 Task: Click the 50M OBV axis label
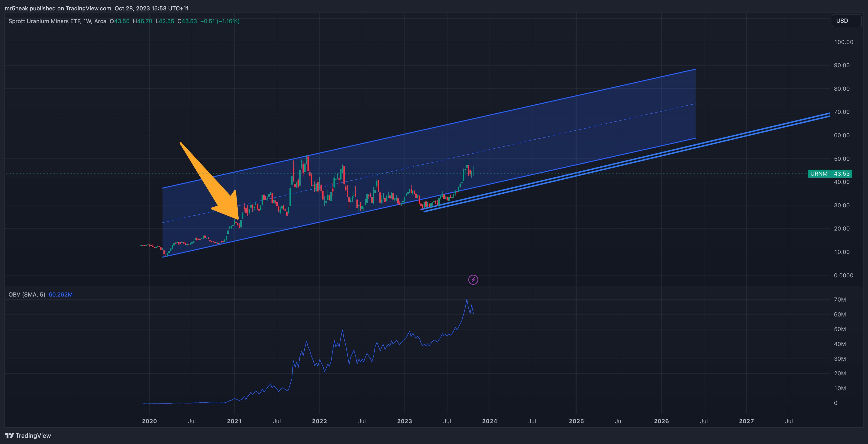[840, 329]
